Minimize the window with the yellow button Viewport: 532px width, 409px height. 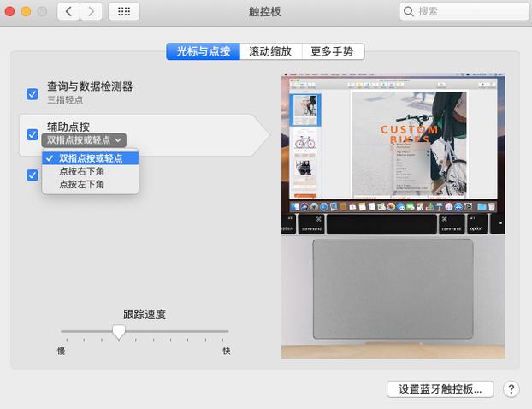(x=26, y=11)
